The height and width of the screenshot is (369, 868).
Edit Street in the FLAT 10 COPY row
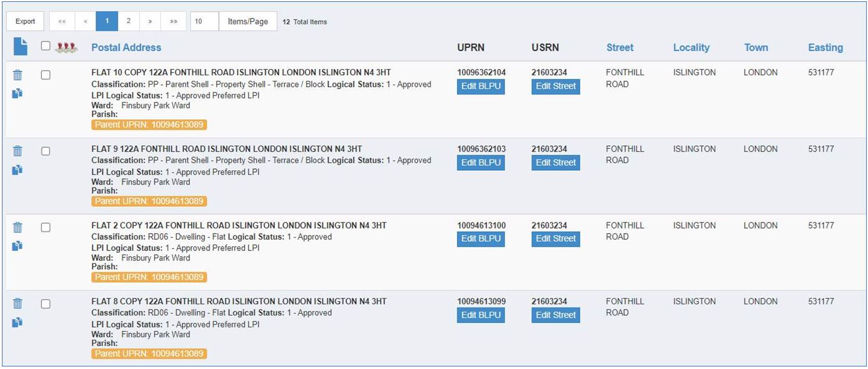[x=556, y=86]
